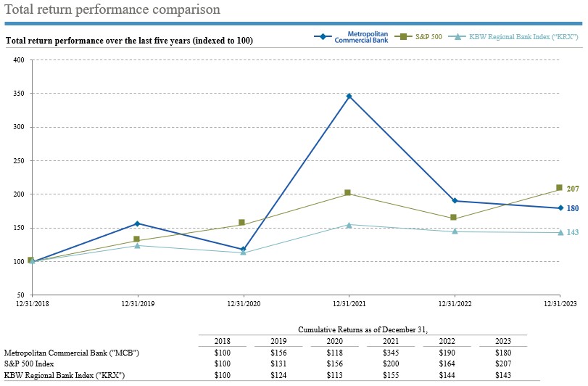This screenshot has width=588, height=386.
Task: Click the Metropolitan Commercial Bank legend diamond marker
Action: [323, 37]
